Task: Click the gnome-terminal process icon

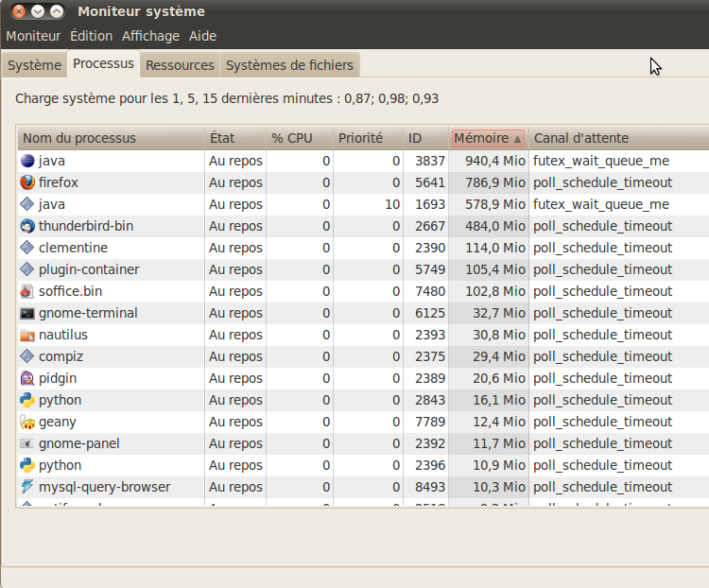Action: (27, 313)
